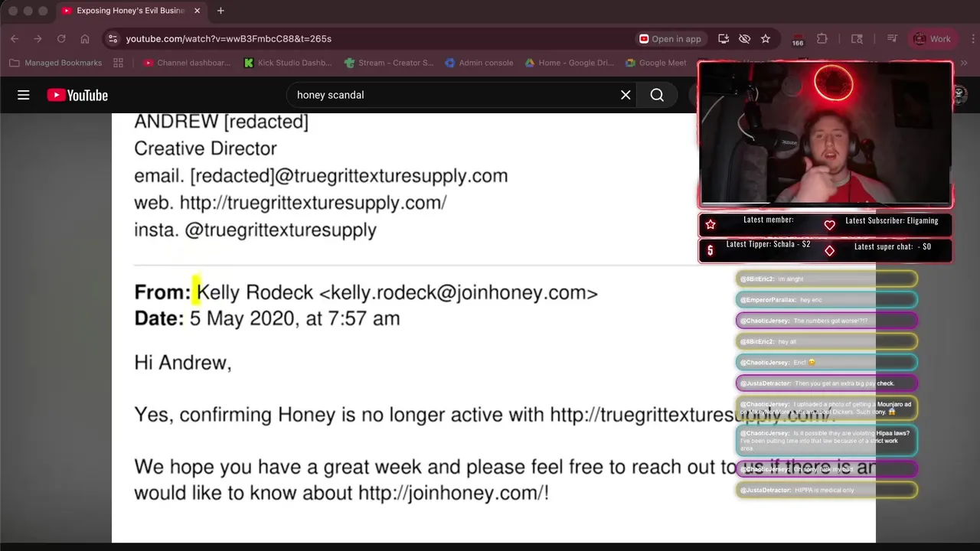Click 'Latest super chat: - $0' label

[892, 246]
